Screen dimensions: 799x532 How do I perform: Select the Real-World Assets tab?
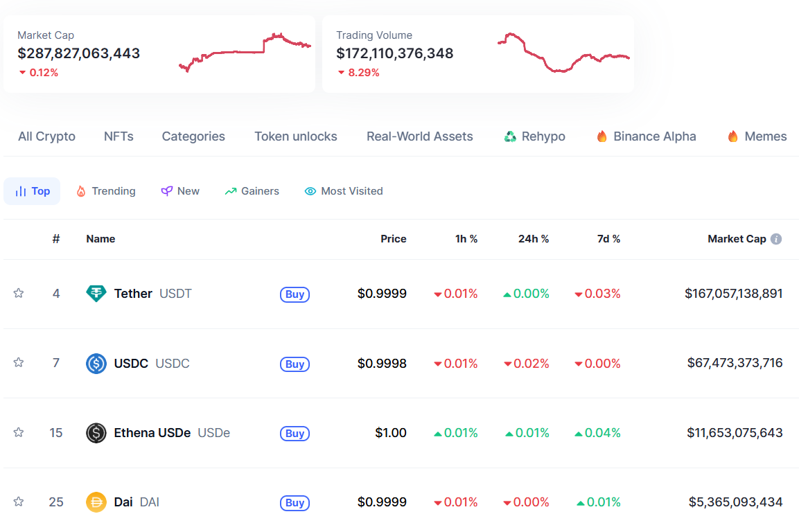[x=420, y=136]
